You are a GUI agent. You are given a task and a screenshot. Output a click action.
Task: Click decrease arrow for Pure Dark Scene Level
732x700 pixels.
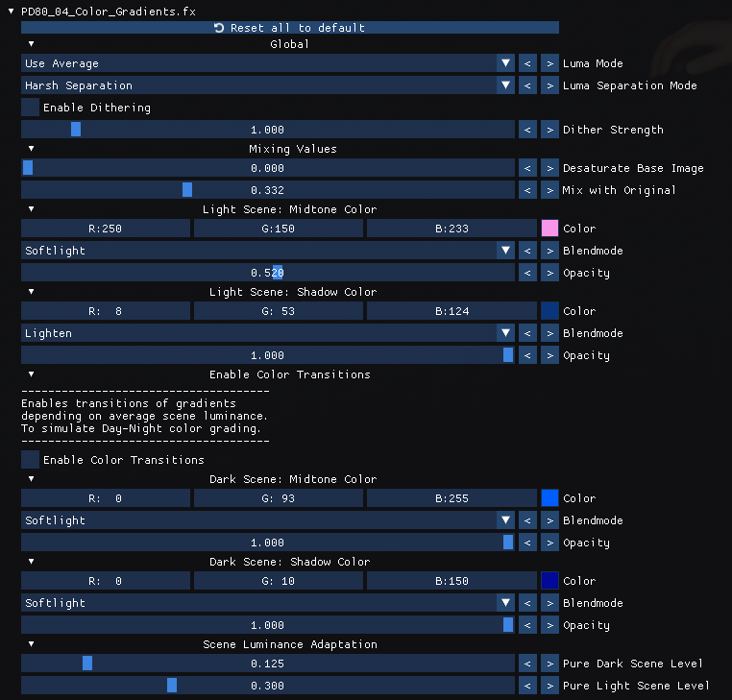(527, 664)
